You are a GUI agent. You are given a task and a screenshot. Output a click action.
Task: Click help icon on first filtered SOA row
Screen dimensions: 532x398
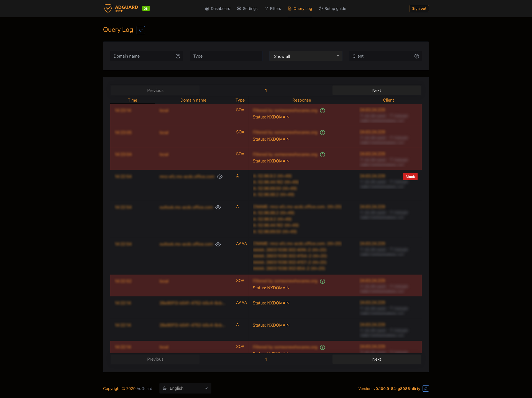coord(323,111)
